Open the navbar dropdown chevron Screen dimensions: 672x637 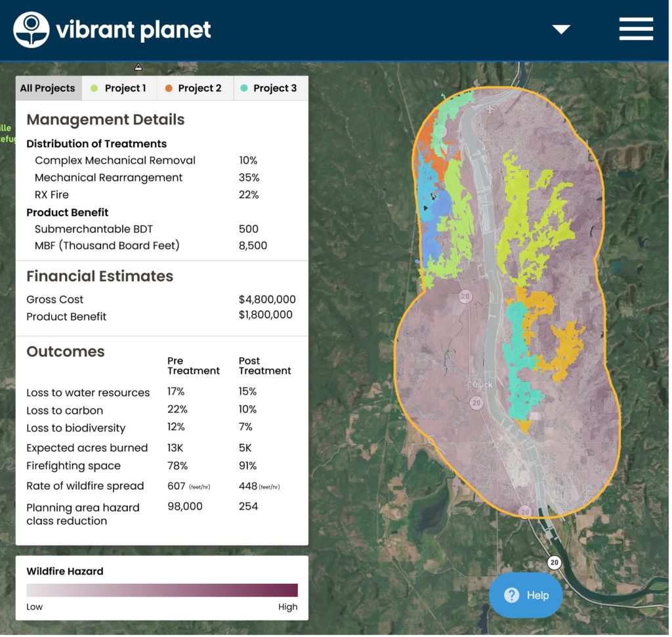[x=561, y=29]
